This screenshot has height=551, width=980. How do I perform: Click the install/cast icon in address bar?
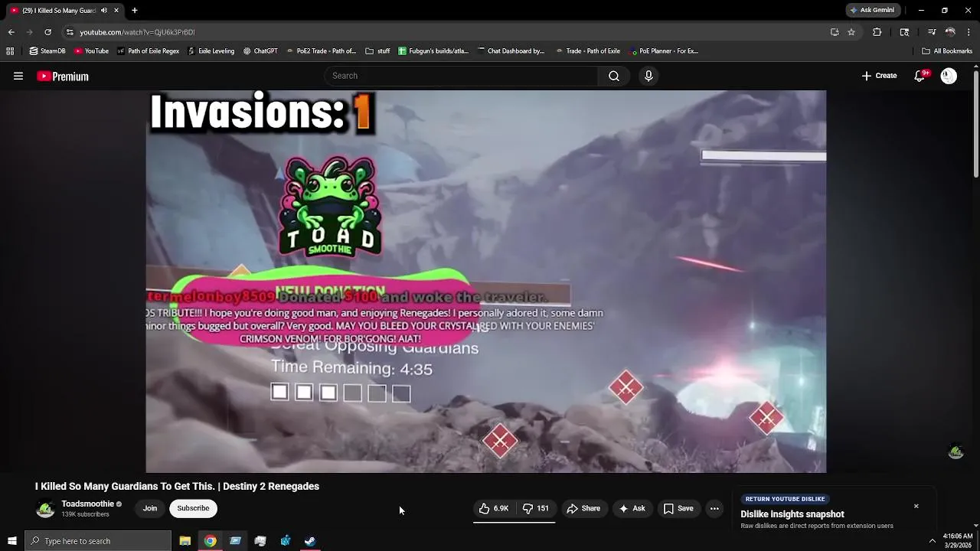(x=835, y=32)
